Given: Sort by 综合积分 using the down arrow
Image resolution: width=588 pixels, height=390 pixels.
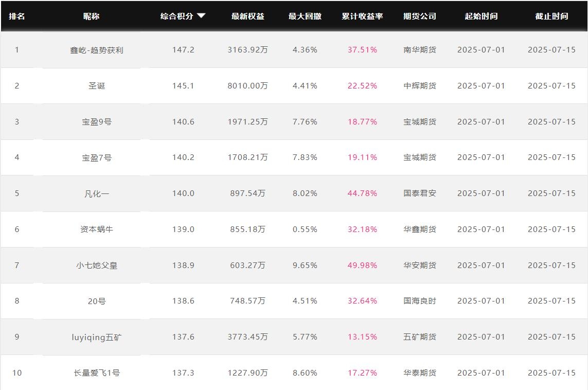Looking at the screenshot, I should [x=201, y=16].
